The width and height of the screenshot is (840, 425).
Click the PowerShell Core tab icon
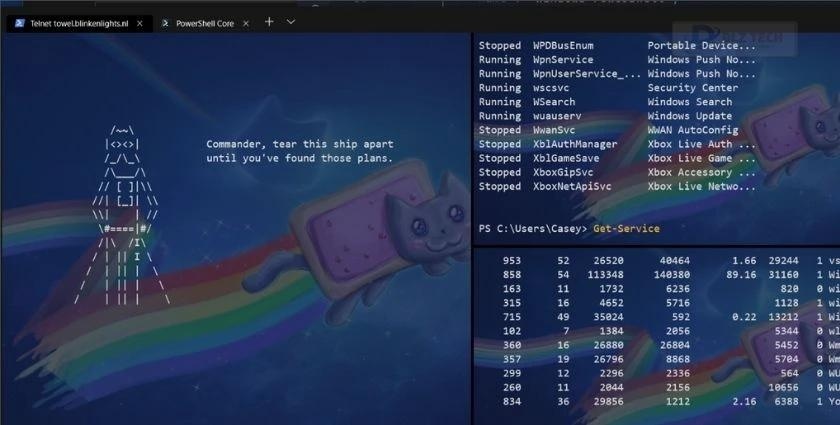click(165, 23)
